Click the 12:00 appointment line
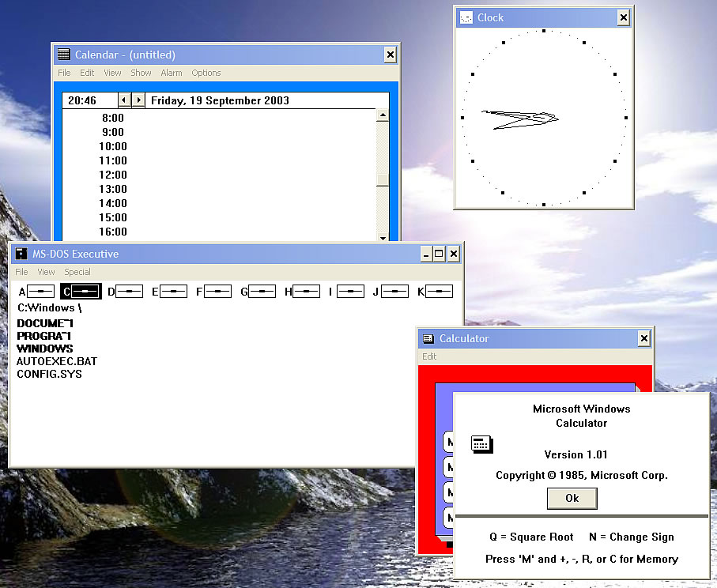Image resolution: width=717 pixels, height=588 pixels. pyautogui.click(x=237, y=175)
